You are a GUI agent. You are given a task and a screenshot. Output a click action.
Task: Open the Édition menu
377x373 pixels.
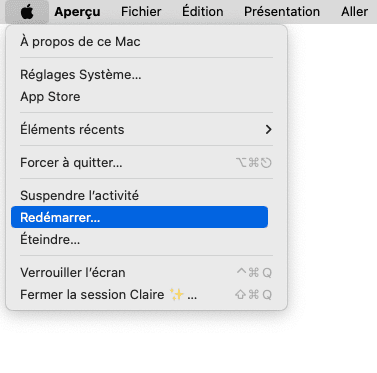tap(203, 12)
